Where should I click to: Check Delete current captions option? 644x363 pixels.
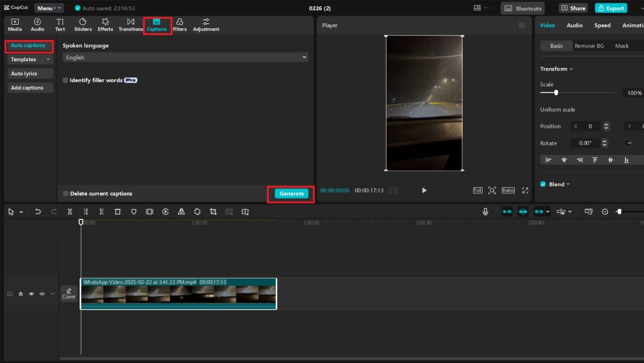(x=65, y=193)
